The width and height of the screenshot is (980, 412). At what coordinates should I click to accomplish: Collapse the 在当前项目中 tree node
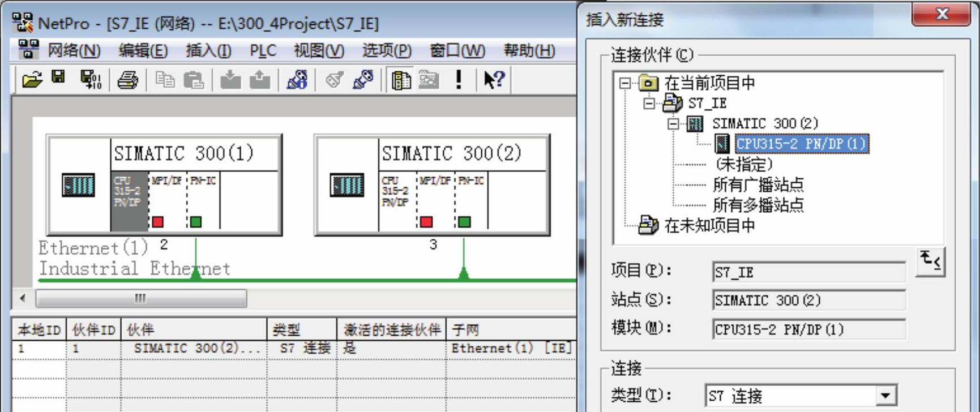point(625,83)
